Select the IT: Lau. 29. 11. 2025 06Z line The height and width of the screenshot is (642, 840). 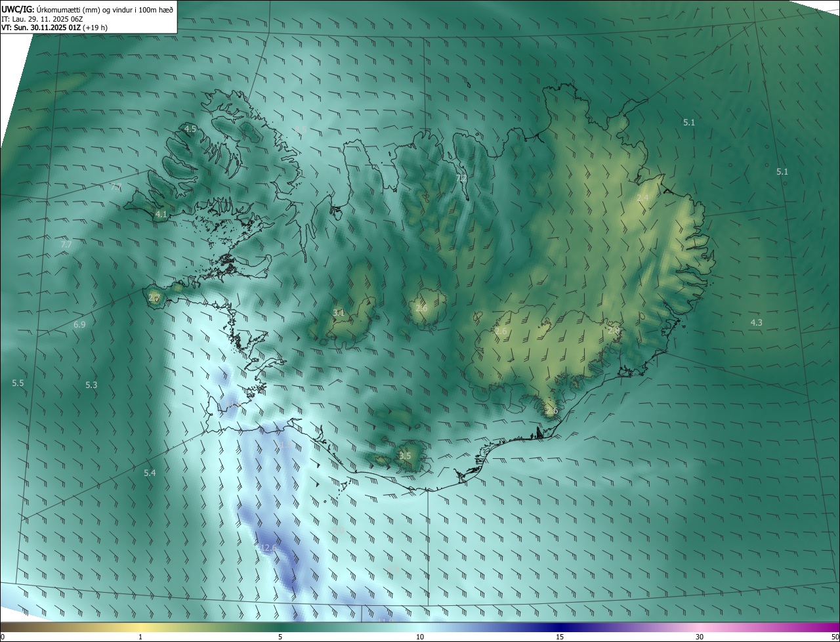[43, 18]
